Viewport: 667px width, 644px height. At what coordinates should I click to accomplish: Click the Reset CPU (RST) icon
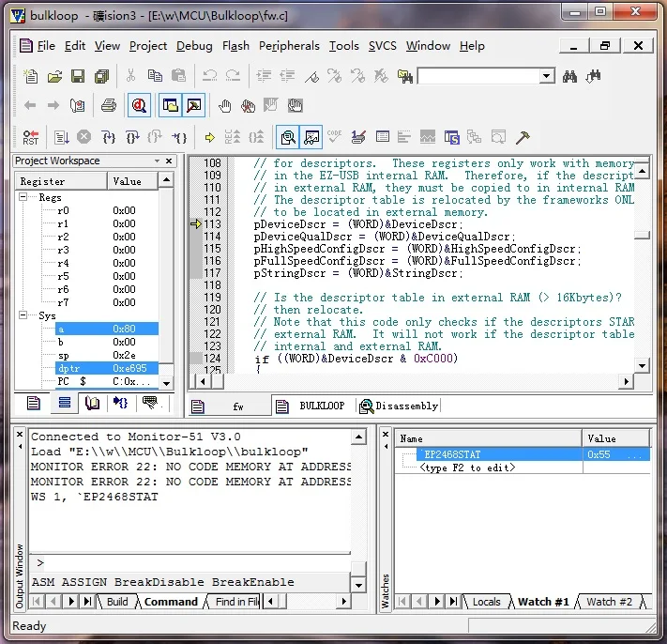(31, 137)
